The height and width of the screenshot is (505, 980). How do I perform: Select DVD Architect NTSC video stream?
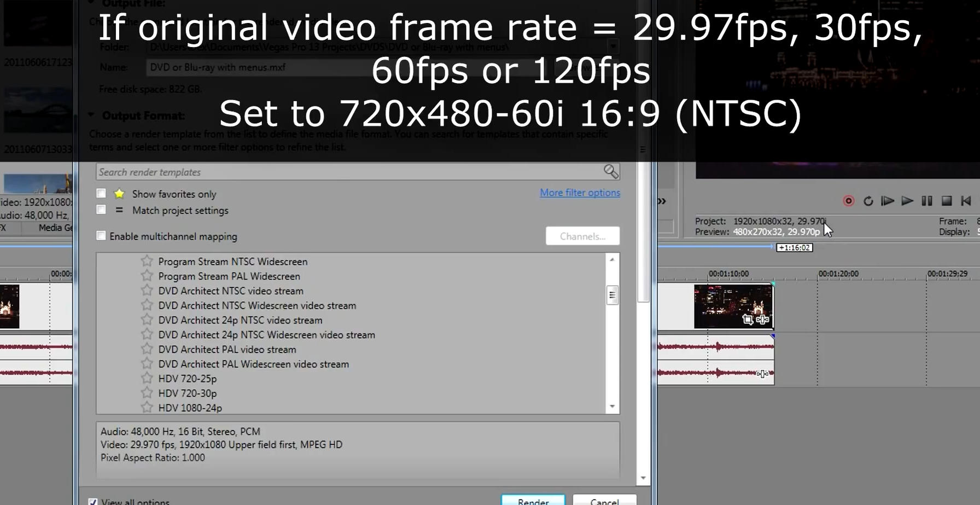pyautogui.click(x=231, y=291)
